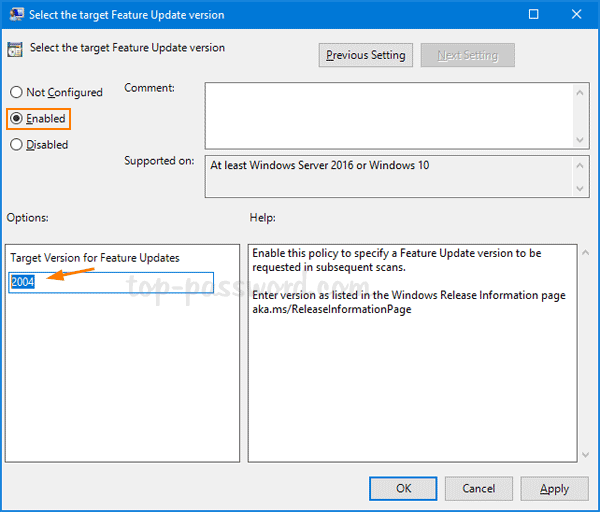600x512 pixels.
Task: Go to Previous Setting
Action: pyautogui.click(x=365, y=56)
